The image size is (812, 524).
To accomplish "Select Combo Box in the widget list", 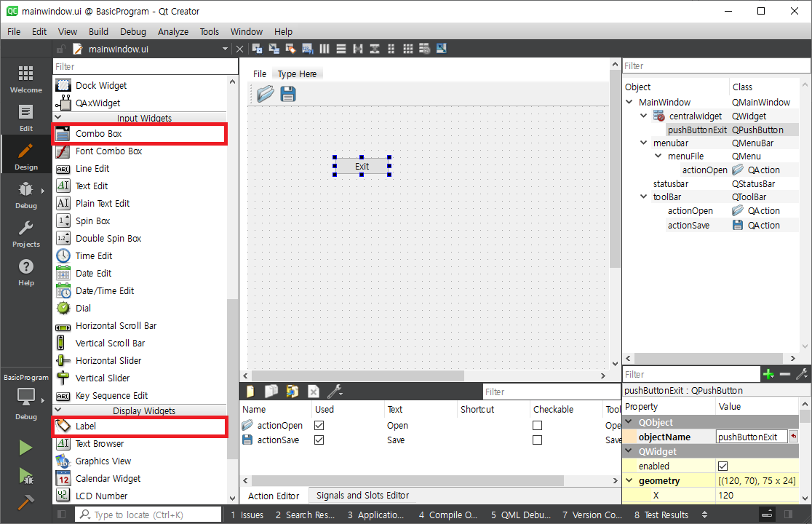I will pyautogui.click(x=139, y=134).
